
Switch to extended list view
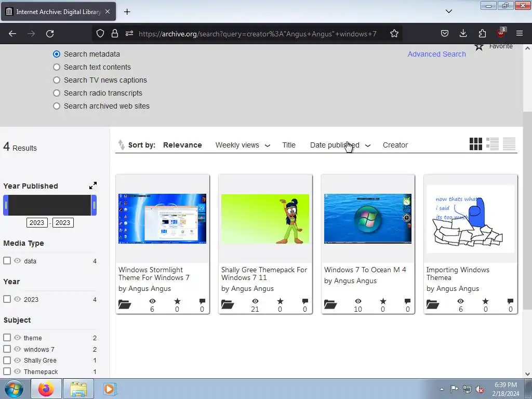[x=493, y=144]
